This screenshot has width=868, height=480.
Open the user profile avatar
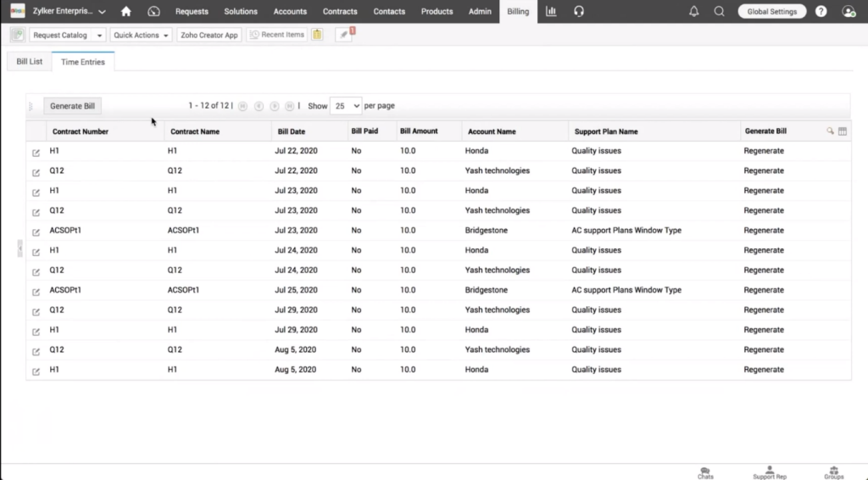click(x=849, y=12)
